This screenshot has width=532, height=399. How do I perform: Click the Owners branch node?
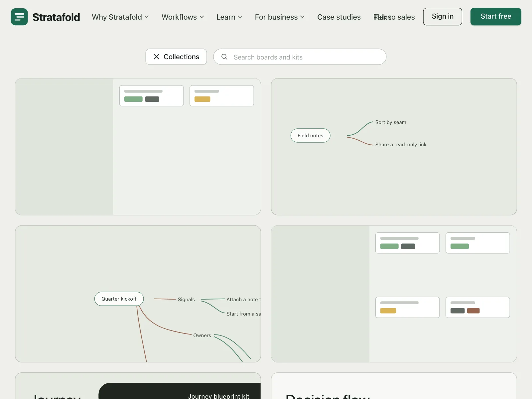pos(202,335)
